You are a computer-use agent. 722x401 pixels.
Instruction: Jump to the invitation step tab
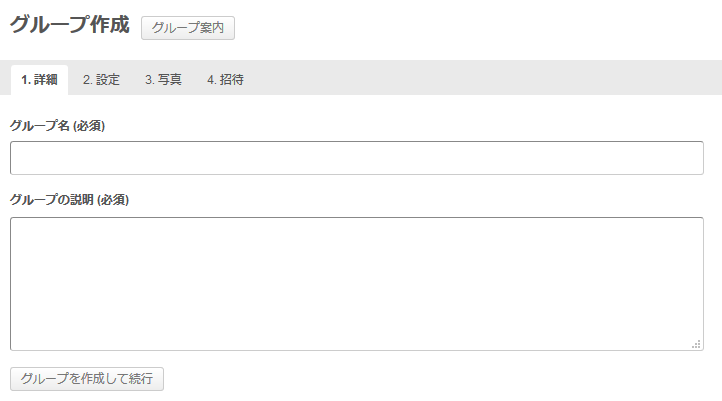pyautogui.click(x=225, y=80)
